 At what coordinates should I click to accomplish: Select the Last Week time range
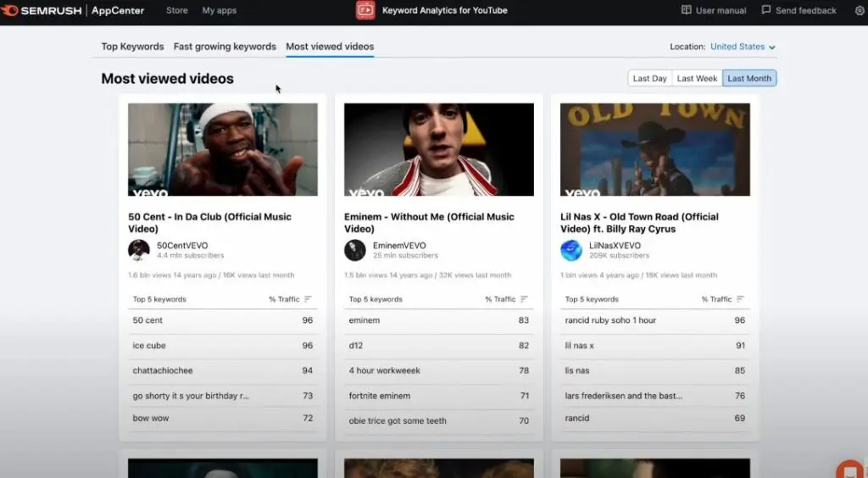[x=697, y=78]
